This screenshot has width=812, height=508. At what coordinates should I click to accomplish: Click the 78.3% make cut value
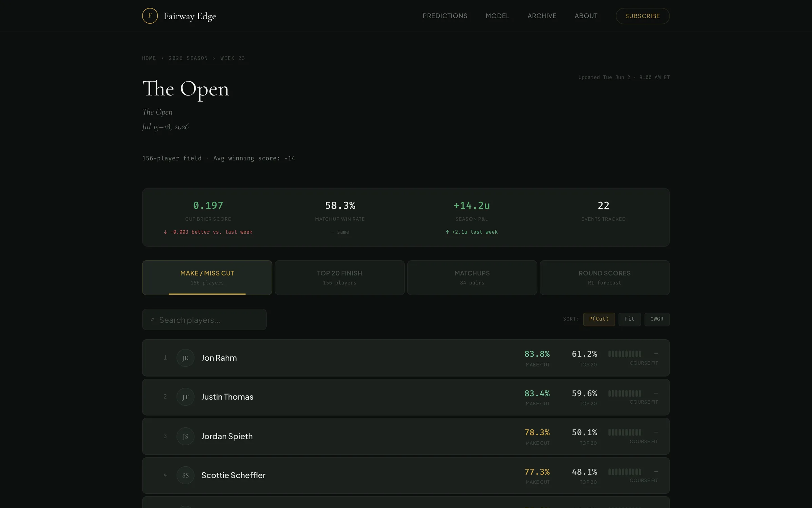(537, 432)
